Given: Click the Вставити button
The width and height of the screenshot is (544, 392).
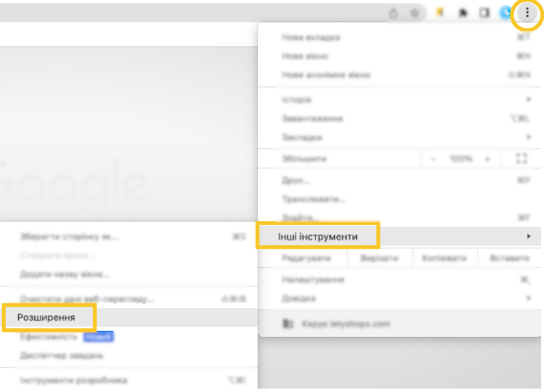Looking at the screenshot, I should 510,258.
